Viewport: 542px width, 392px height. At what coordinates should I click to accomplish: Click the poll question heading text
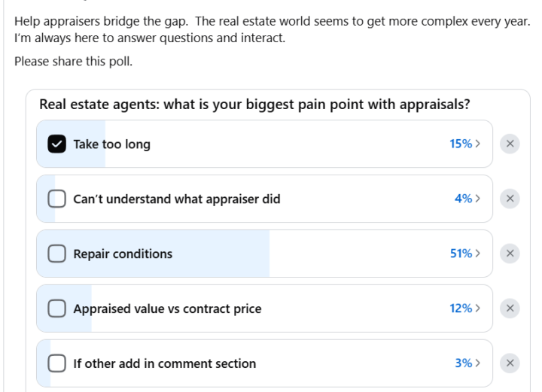pyautogui.click(x=254, y=105)
